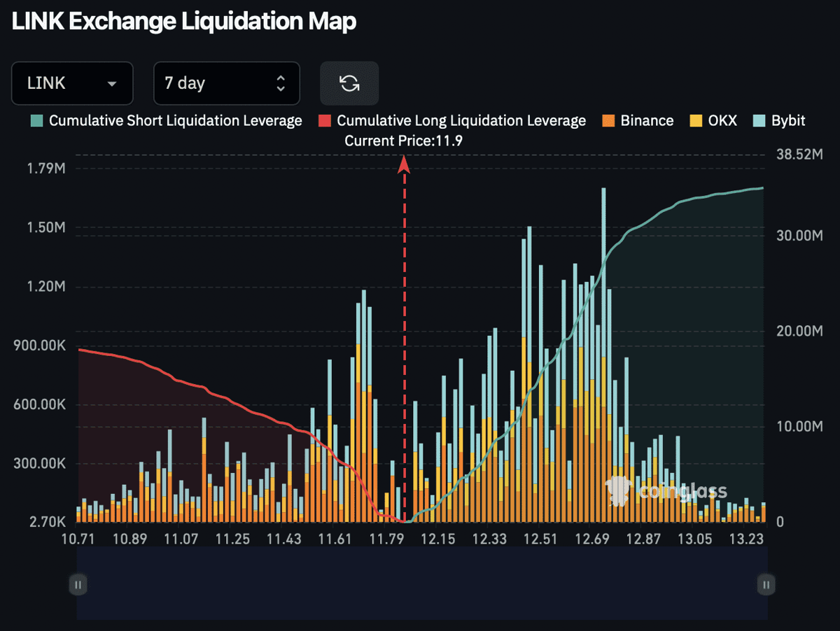Click the right zoom slider handle
840x631 pixels.
point(766,584)
